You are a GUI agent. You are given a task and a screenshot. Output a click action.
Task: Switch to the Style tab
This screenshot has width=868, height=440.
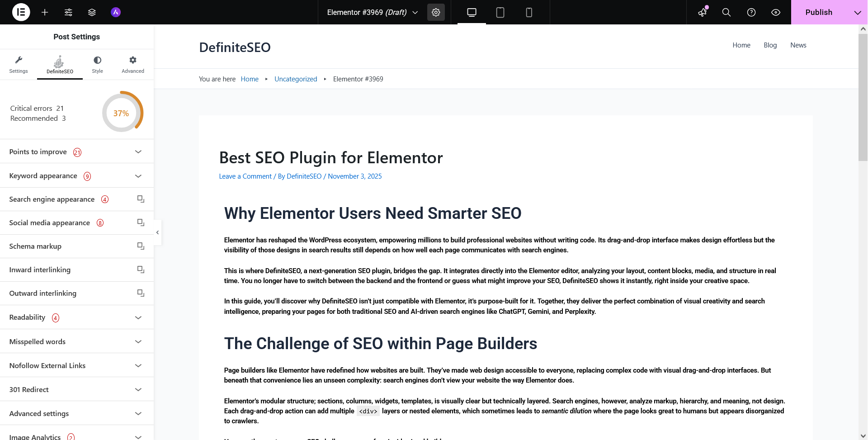97,64
